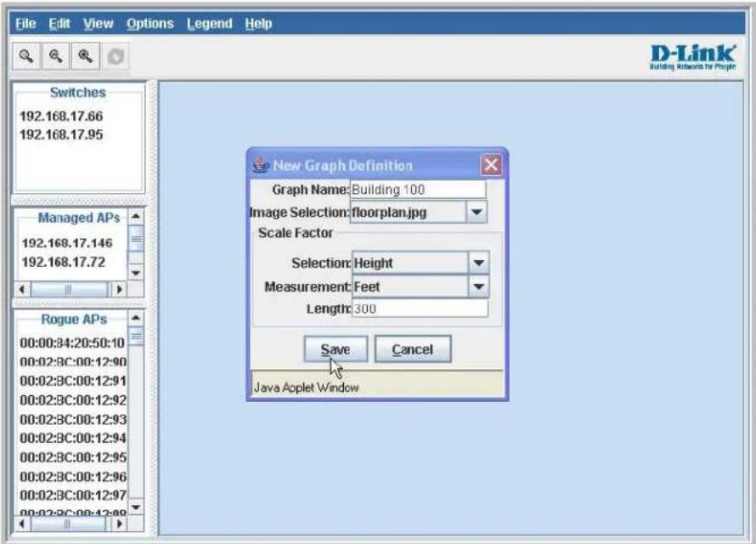Click the zoom out magnifier icon
This screenshot has height=544, width=756.
click(56, 56)
